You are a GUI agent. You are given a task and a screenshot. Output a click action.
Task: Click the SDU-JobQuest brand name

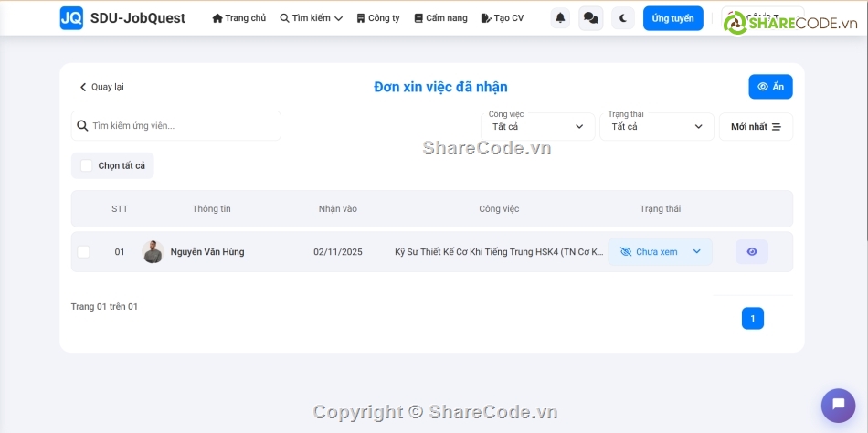(x=138, y=18)
